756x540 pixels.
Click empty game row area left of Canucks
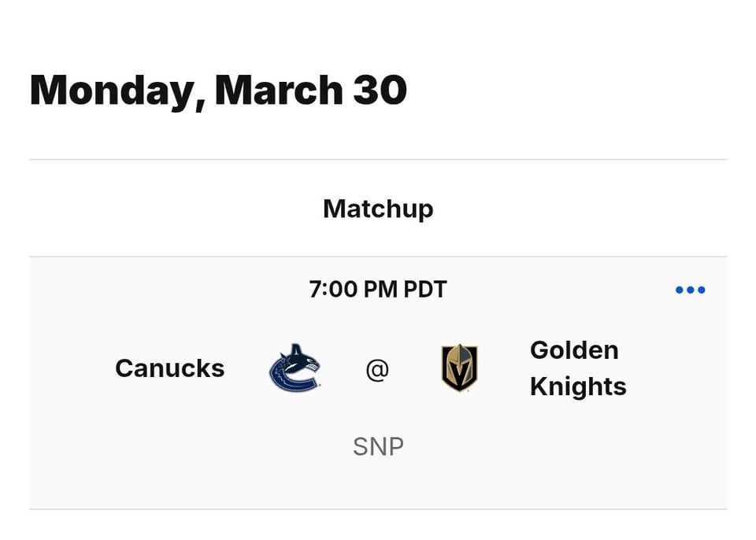(71, 368)
